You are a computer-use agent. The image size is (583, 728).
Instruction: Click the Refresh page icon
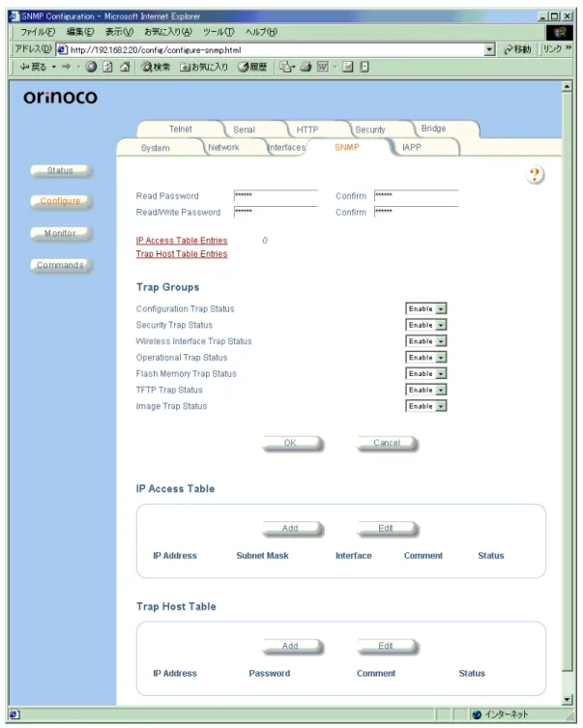107,67
